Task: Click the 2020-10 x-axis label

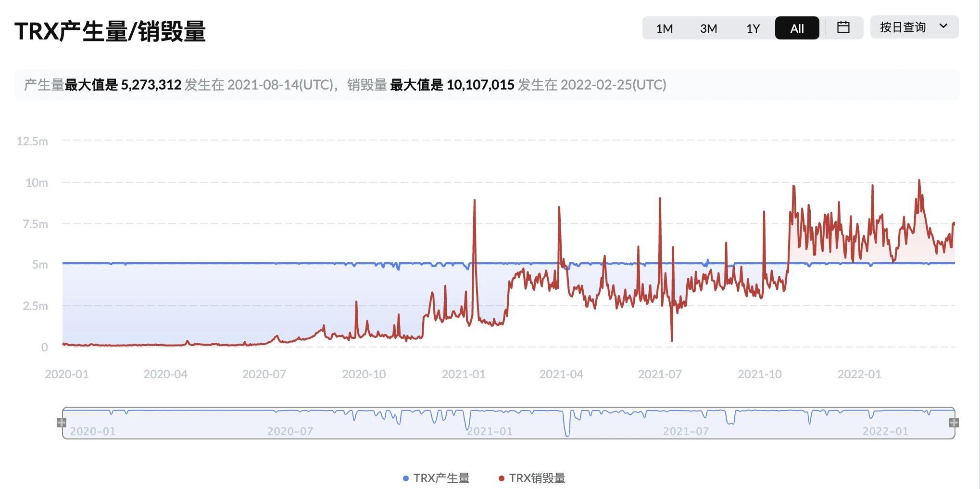Action: (364, 374)
